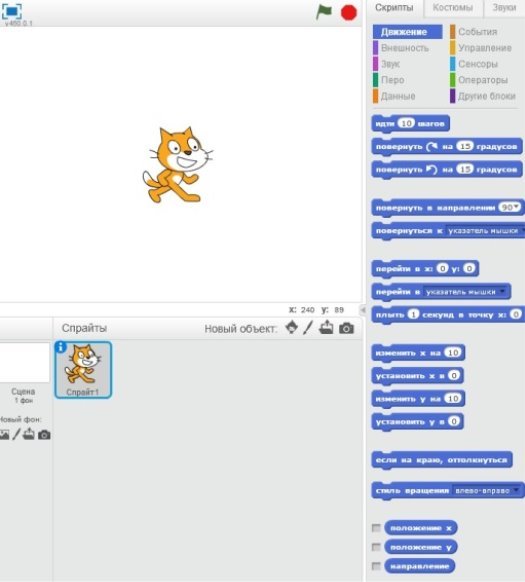
Task: Click value field in изменить x на block
Action: tap(453, 352)
